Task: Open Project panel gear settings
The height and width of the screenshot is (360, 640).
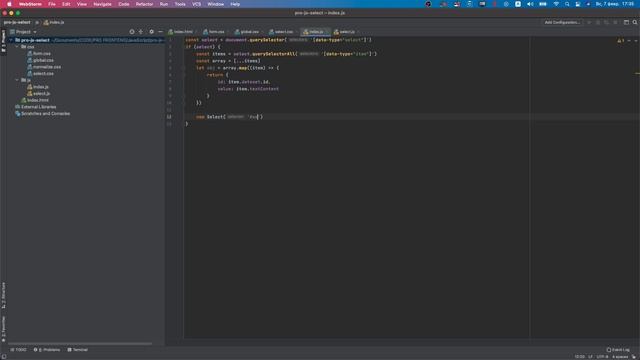Action: point(151,32)
